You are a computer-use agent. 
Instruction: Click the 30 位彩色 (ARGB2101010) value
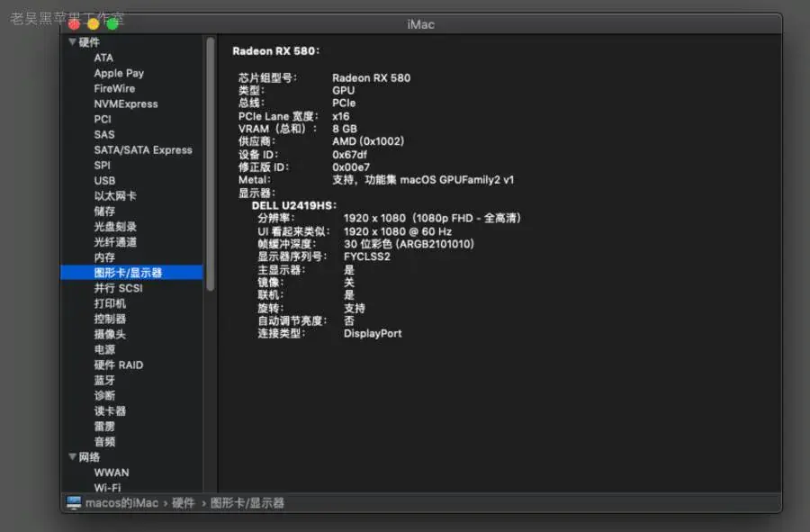409,244
